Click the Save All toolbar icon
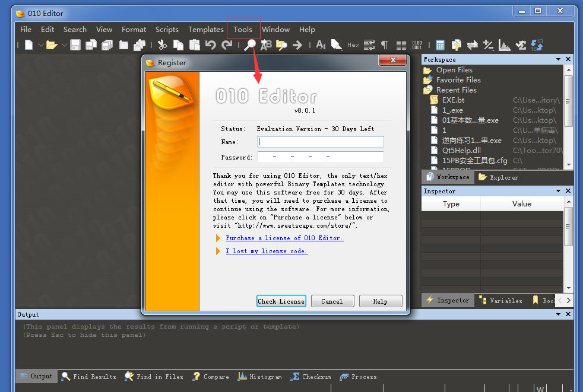 (107, 45)
